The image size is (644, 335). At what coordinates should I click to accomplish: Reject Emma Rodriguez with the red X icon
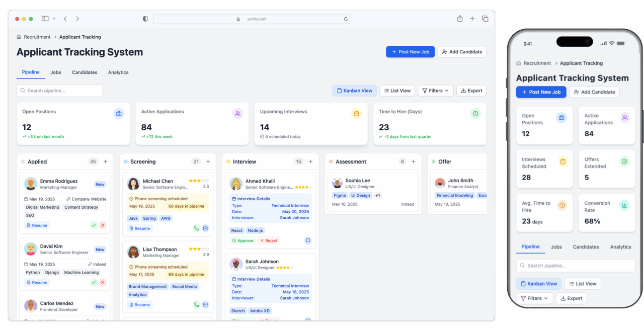point(103,225)
